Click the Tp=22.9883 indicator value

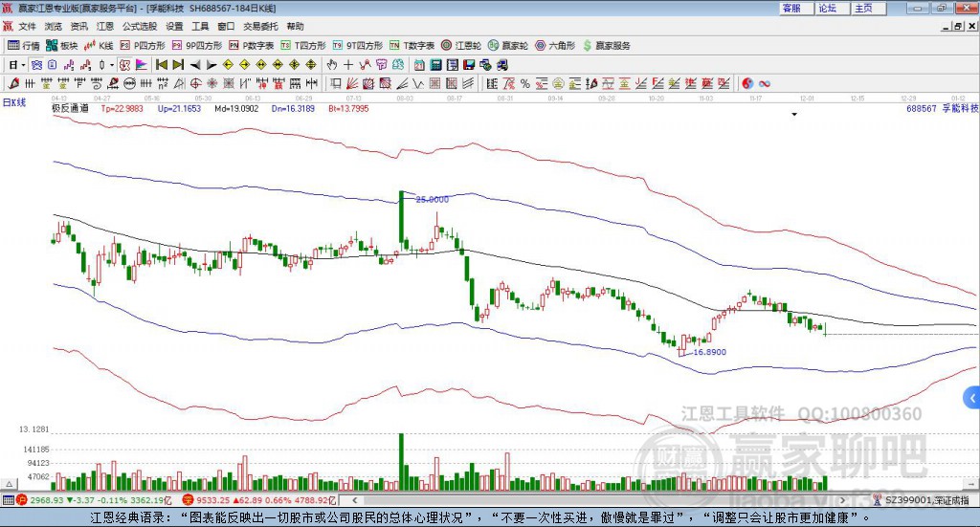pyautogui.click(x=122, y=109)
